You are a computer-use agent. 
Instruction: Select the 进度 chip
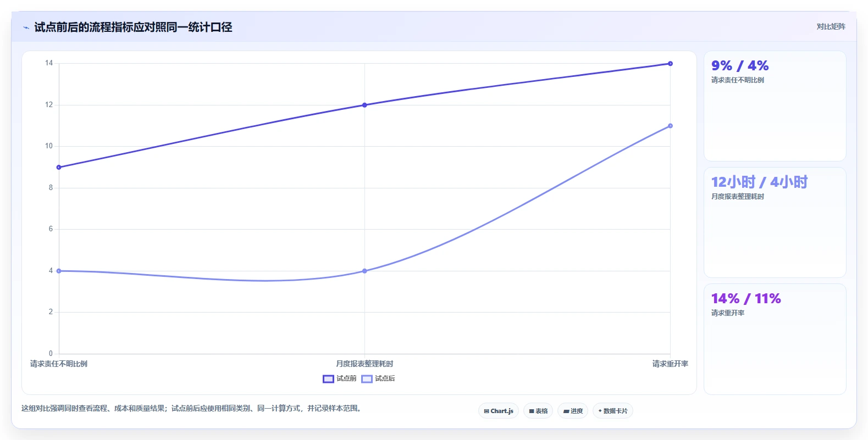pyautogui.click(x=573, y=411)
